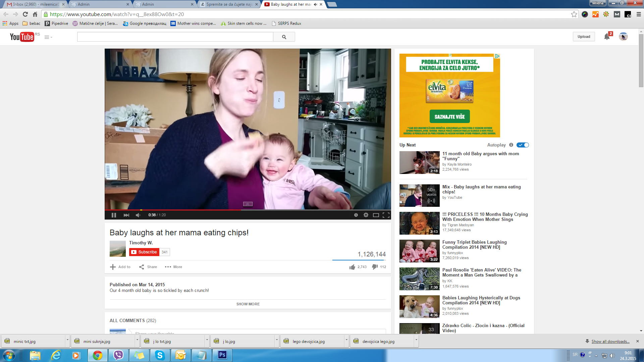The width and height of the screenshot is (644, 362).
Task: Mute the video player volume
Action: (138, 215)
